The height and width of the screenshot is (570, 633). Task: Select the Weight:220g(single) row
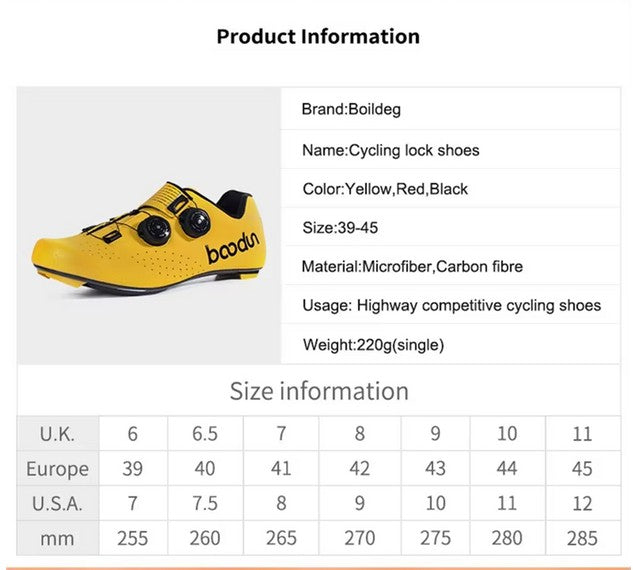373,345
